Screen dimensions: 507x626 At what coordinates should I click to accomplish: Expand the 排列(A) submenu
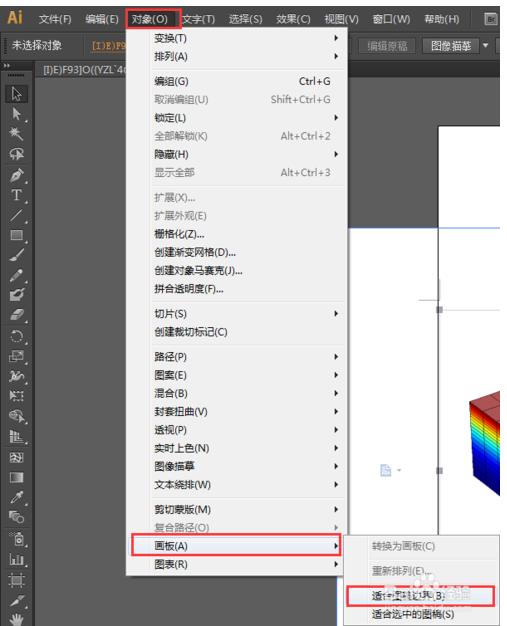tap(237, 56)
